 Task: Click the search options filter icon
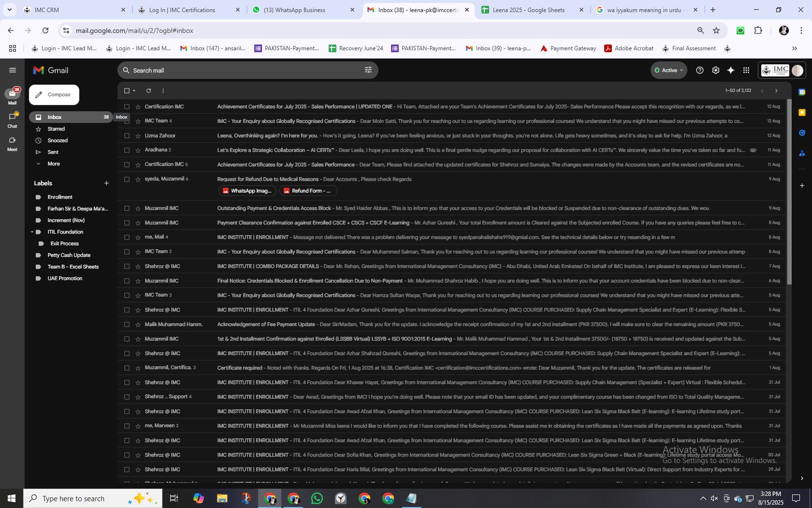pyautogui.click(x=368, y=70)
